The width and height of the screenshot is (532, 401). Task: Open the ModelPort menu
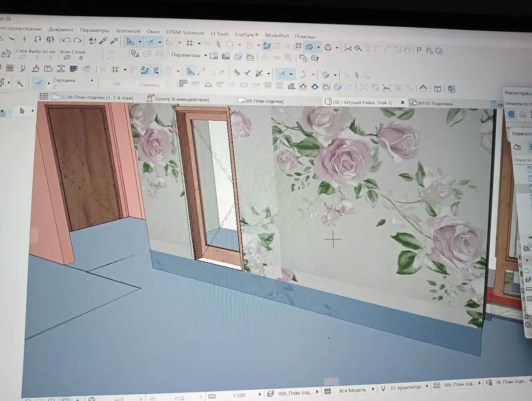277,36
